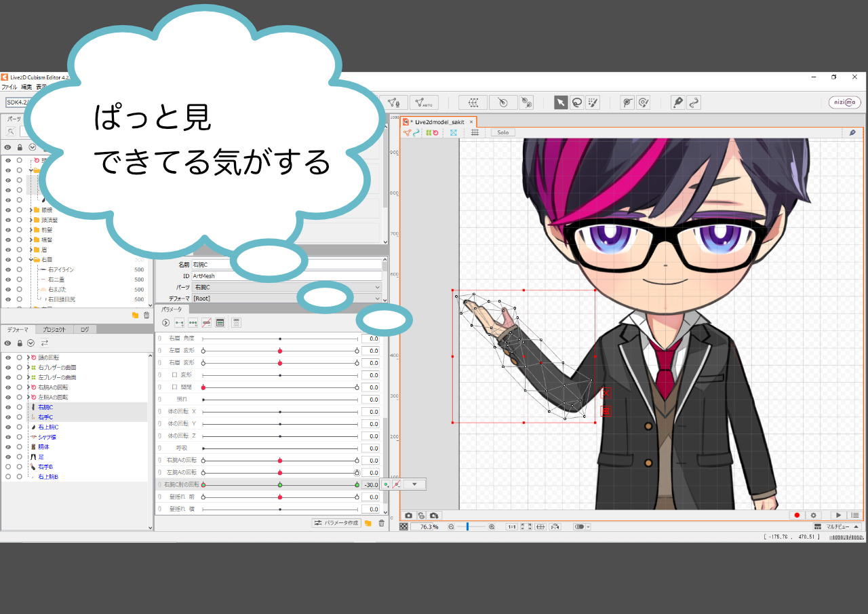
Task: Open the recording settings gear
Action: click(x=814, y=516)
